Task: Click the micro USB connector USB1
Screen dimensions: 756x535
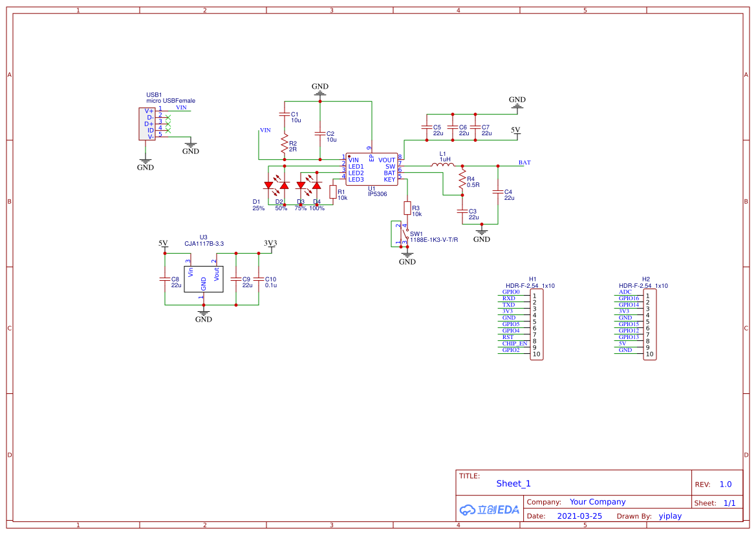Action: click(x=143, y=124)
